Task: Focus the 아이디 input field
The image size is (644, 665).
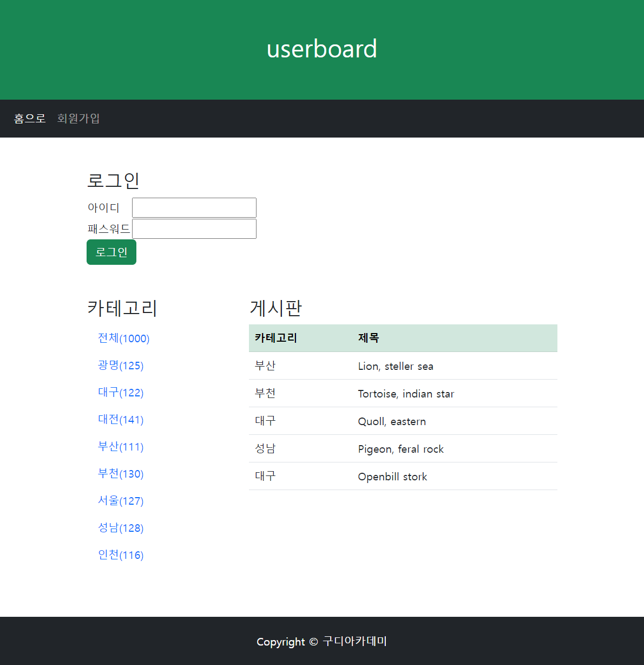Action: (194, 207)
